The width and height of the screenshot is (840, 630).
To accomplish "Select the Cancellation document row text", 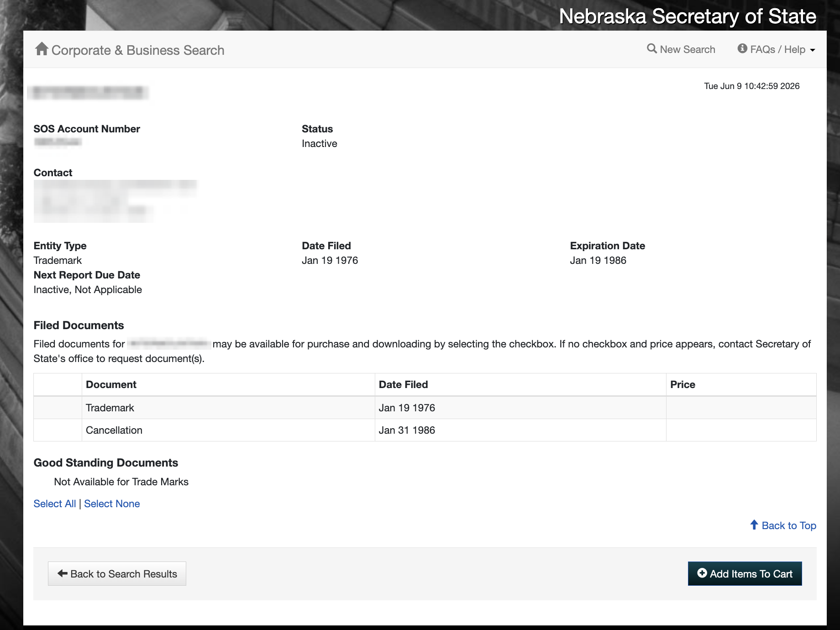I will pos(114,430).
